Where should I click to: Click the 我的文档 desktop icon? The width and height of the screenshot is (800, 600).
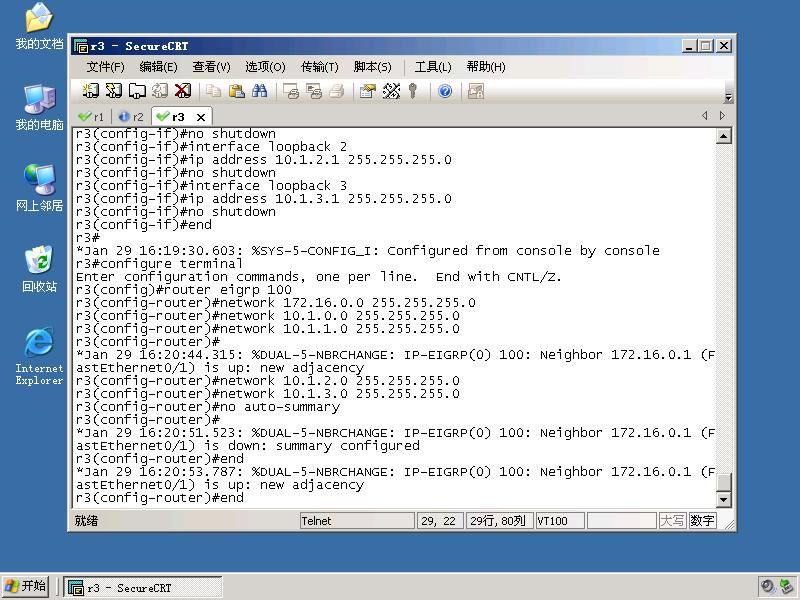39,27
